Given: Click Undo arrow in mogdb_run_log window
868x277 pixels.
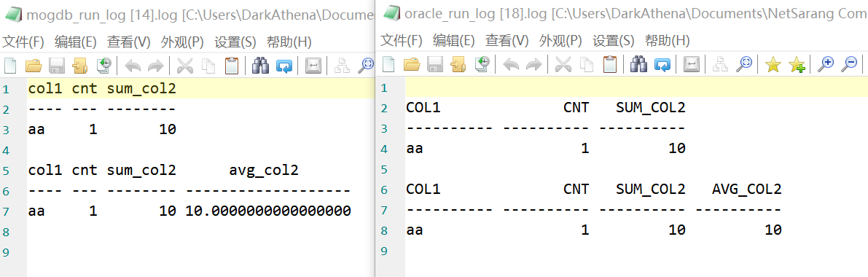Looking at the screenshot, I should [133, 66].
